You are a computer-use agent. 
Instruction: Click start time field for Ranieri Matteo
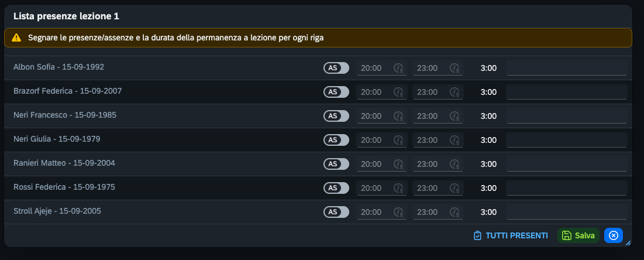[373, 164]
